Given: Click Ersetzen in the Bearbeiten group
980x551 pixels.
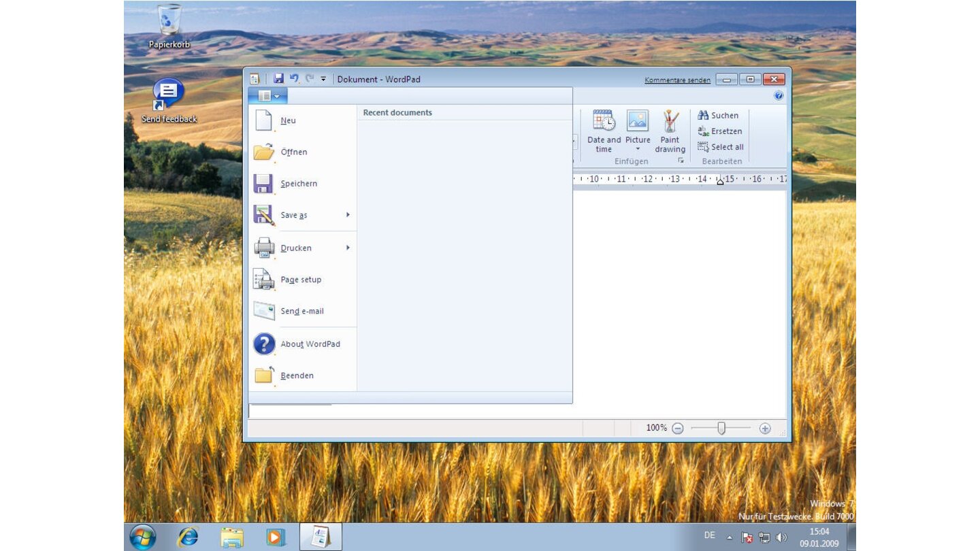Looking at the screenshot, I should (x=719, y=131).
